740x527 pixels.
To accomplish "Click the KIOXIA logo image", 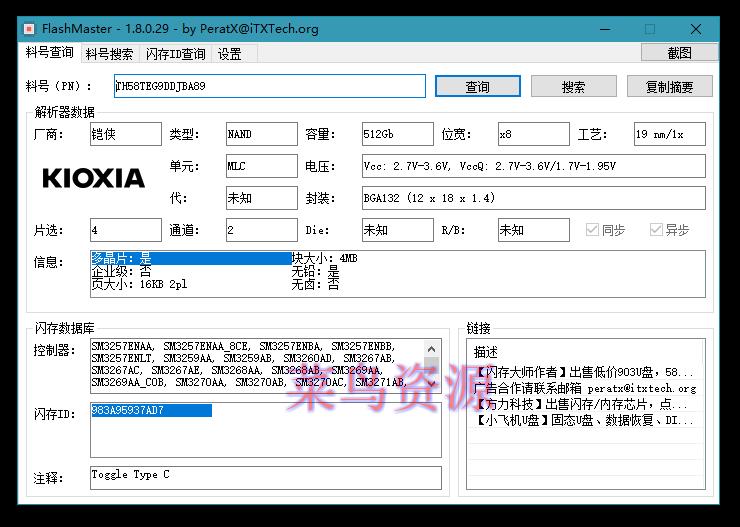I will coord(93,178).
